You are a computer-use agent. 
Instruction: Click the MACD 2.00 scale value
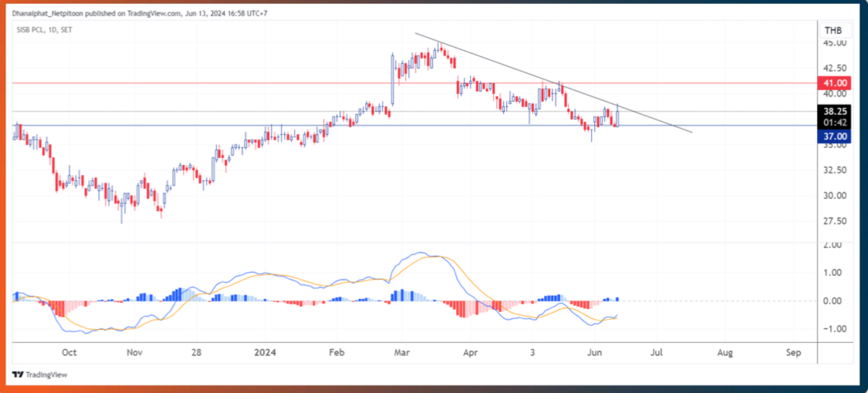(x=833, y=244)
